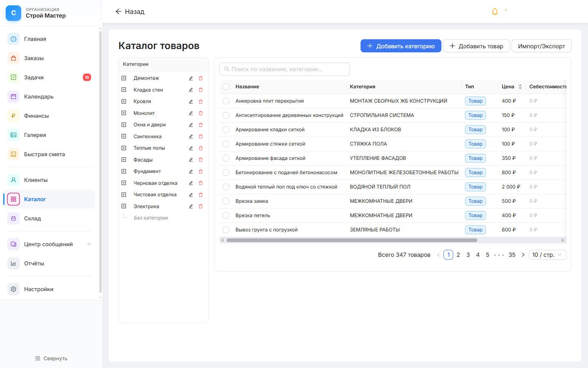
Task: Click the back arrow next to Назад
Action: coord(118,11)
